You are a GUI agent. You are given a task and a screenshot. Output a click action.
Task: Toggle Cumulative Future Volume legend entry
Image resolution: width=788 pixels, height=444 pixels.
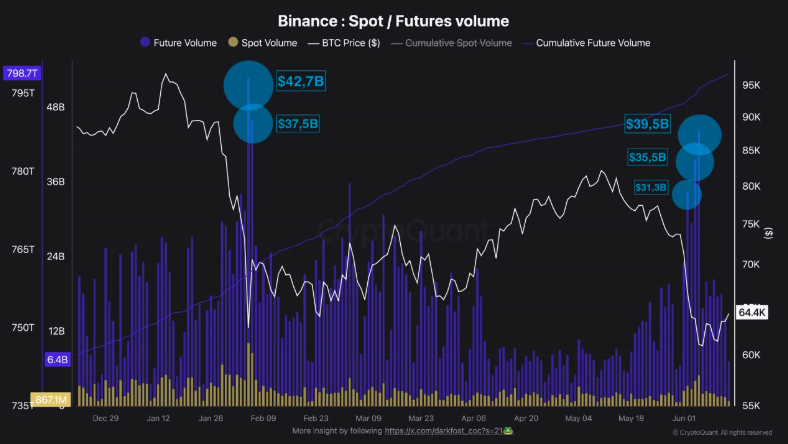586,43
